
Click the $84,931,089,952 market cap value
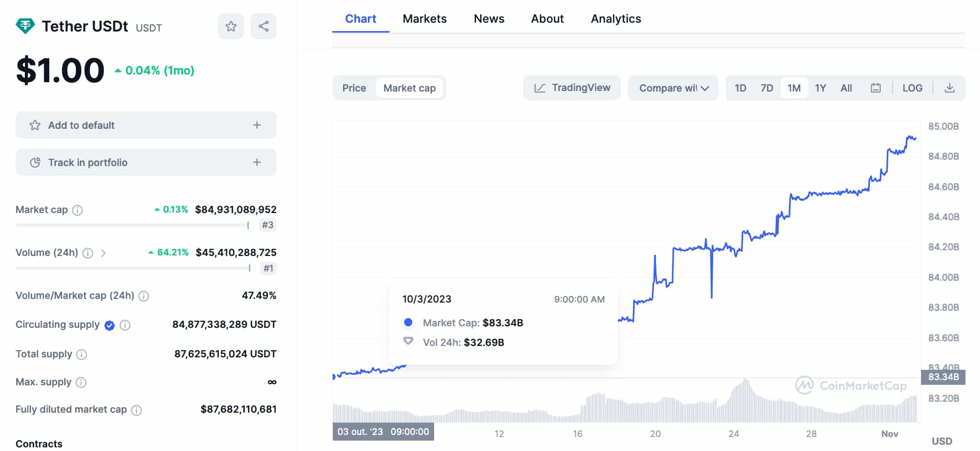click(x=235, y=209)
